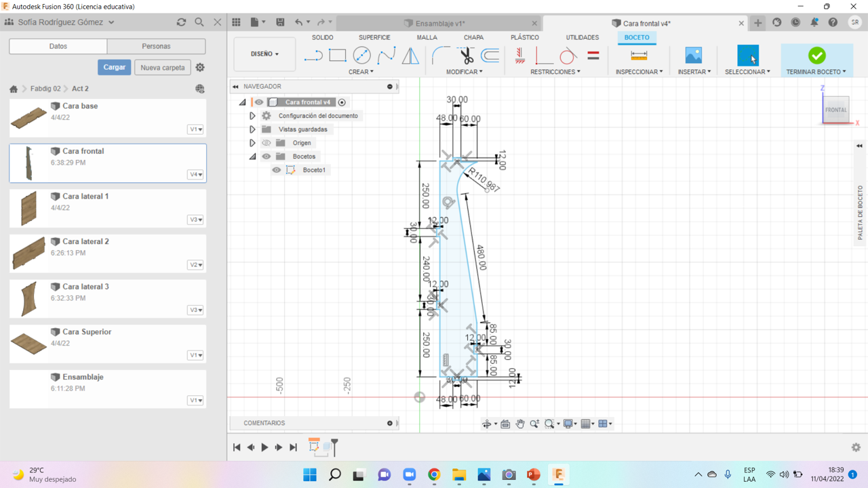Hide the Bocetos folder

coord(267,157)
